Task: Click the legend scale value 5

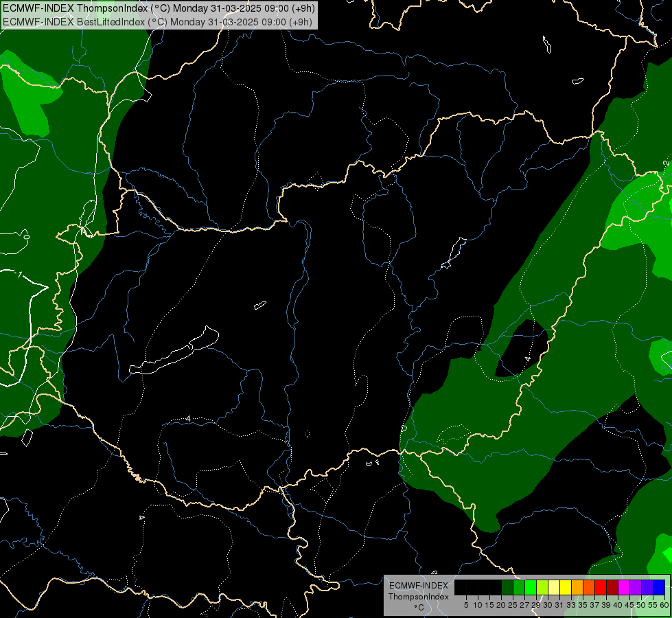Action: (x=466, y=605)
